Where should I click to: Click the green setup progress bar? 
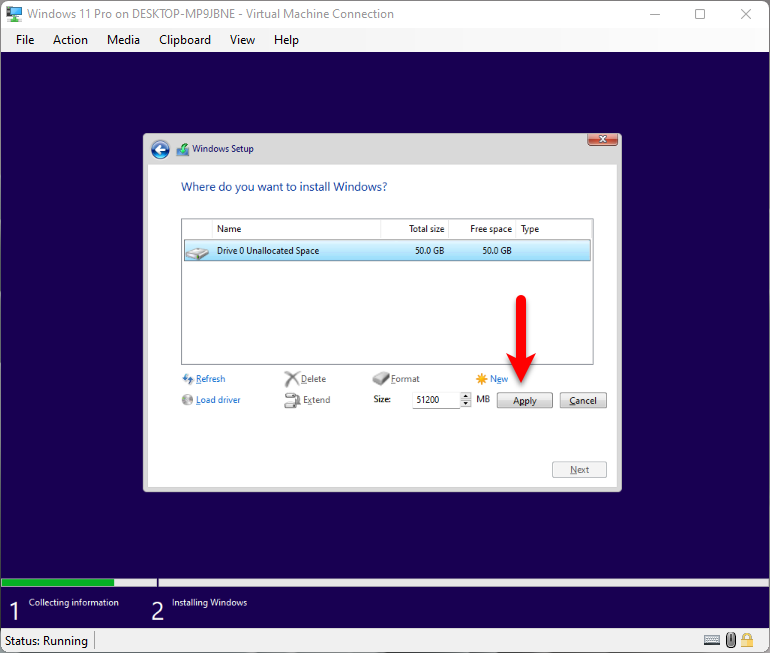[58, 583]
